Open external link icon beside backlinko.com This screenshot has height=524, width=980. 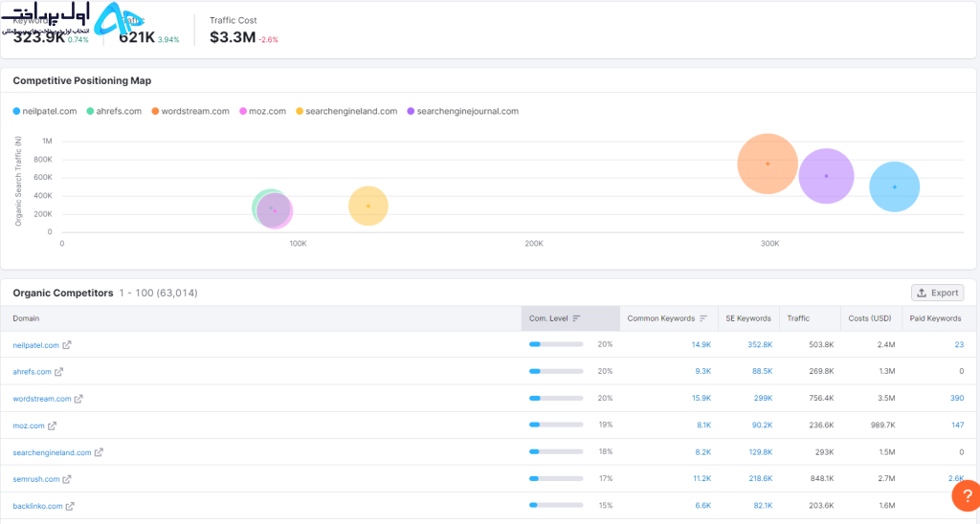tap(70, 507)
